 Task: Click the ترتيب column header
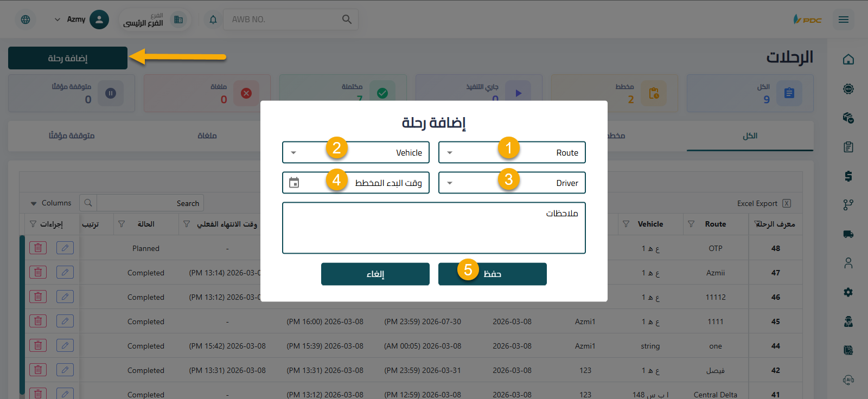click(x=91, y=224)
